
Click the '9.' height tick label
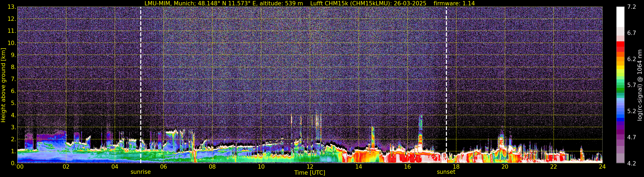coord(13,55)
